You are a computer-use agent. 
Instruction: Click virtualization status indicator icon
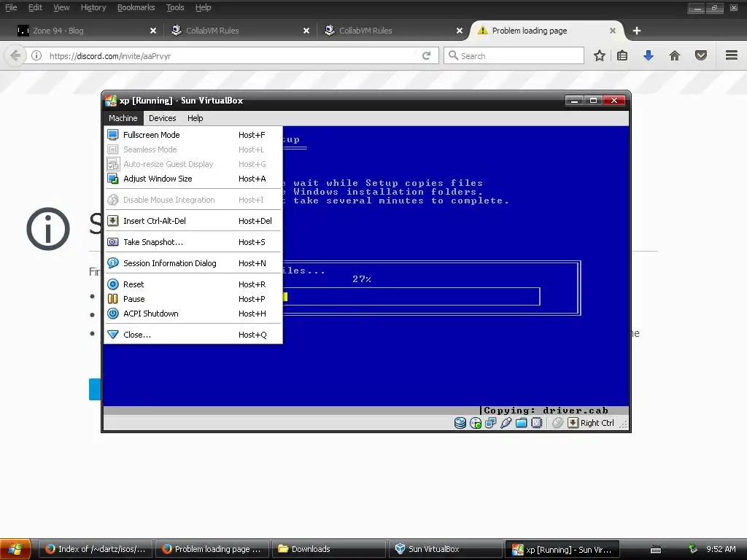pyautogui.click(x=536, y=423)
